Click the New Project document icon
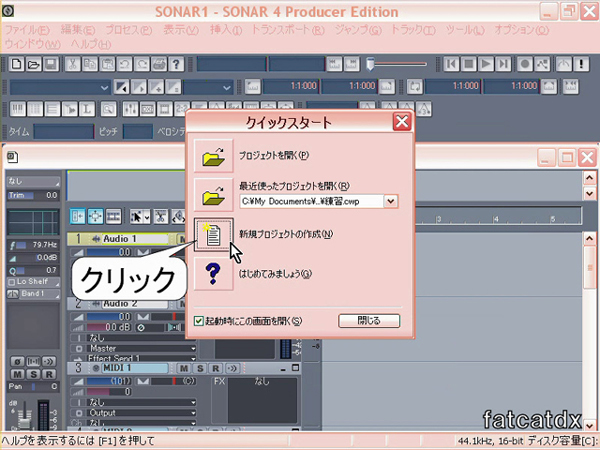Viewport: 600px width, 450px height. (x=214, y=235)
